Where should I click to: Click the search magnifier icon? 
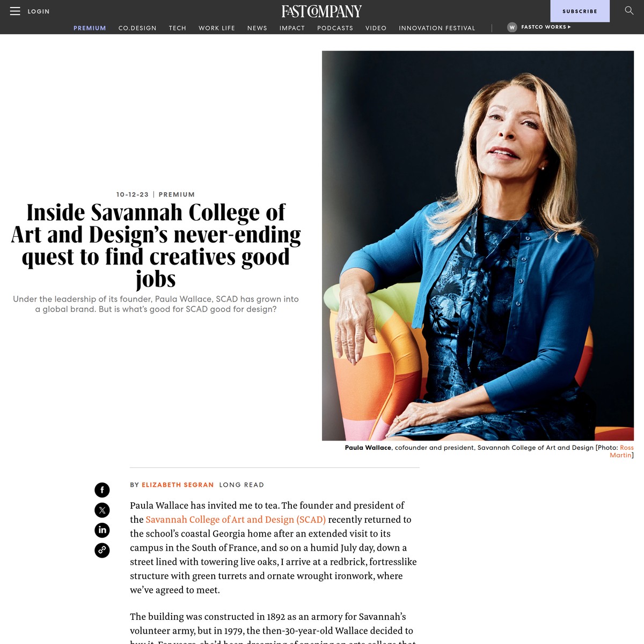[629, 11]
